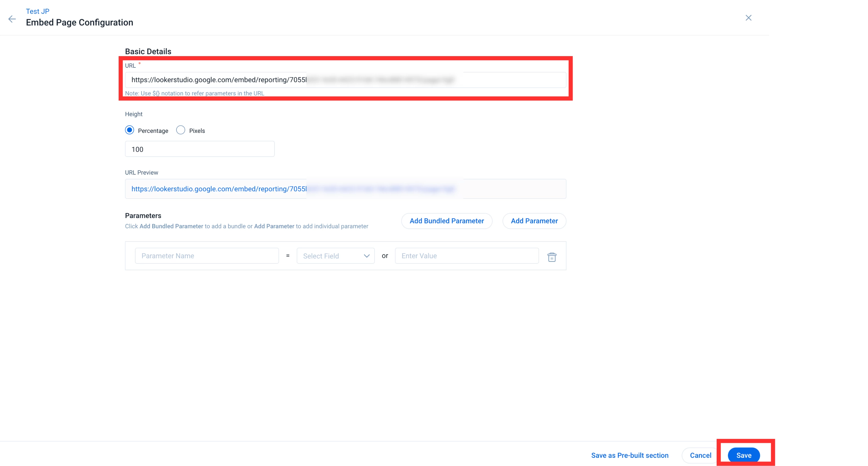Click the Select Field dropdown chevron

367,256
